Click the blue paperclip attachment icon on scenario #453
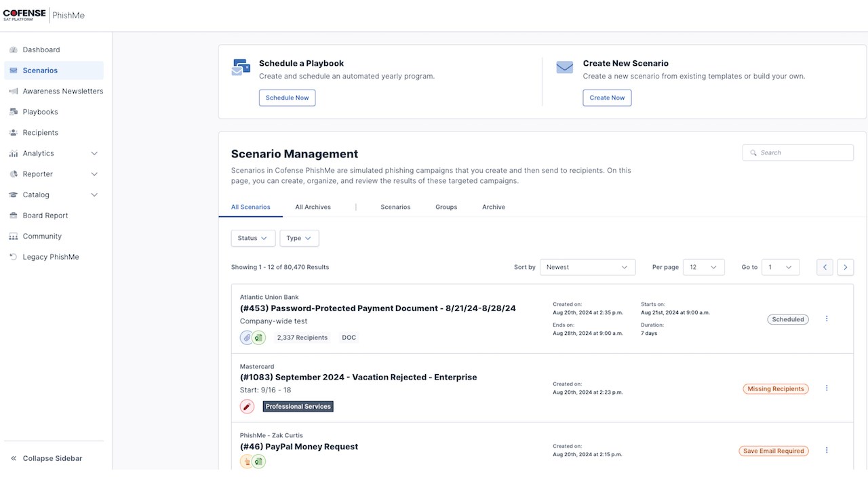868x488 pixels. 247,338
